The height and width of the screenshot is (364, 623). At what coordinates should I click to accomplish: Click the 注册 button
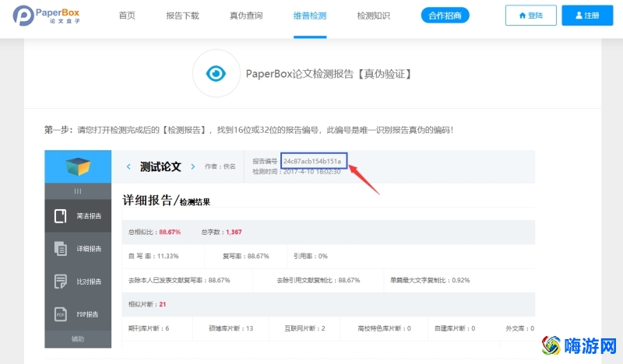pos(587,16)
